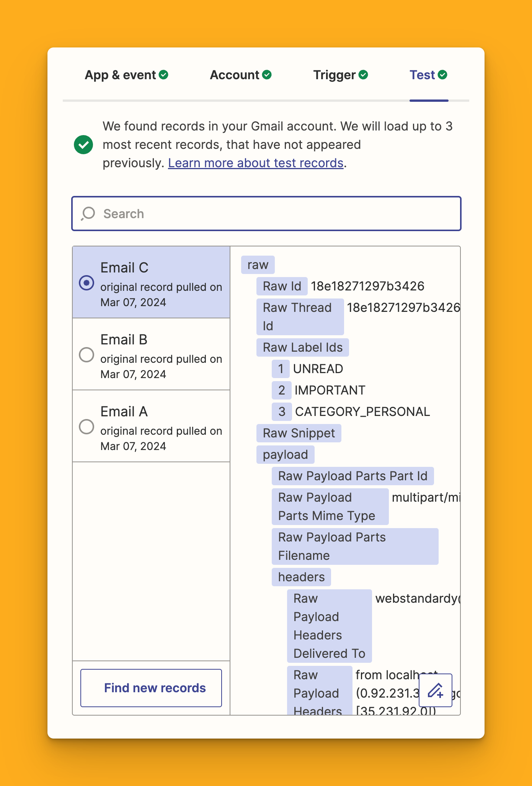This screenshot has height=786, width=532.
Task: Click the Find new records button
Action: tap(151, 688)
